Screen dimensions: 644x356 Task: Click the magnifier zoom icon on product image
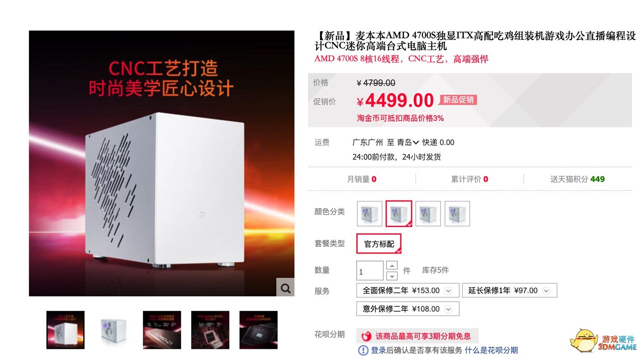coord(285,287)
